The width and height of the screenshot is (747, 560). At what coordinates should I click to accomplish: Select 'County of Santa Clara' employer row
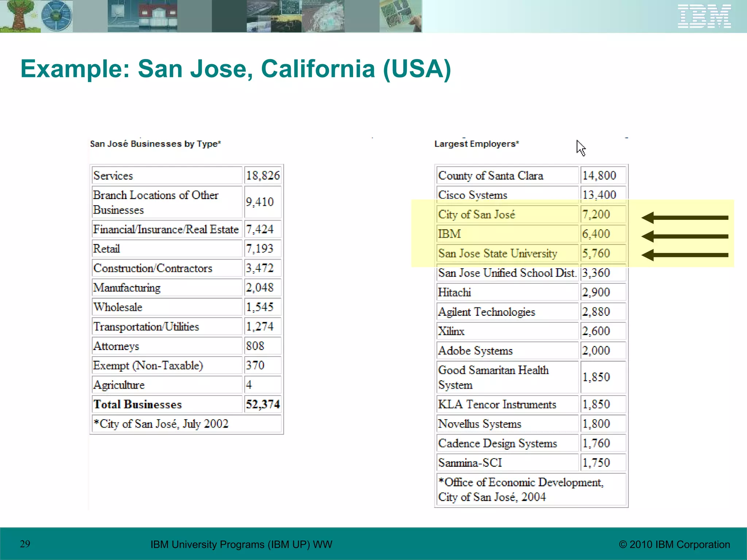(508, 175)
